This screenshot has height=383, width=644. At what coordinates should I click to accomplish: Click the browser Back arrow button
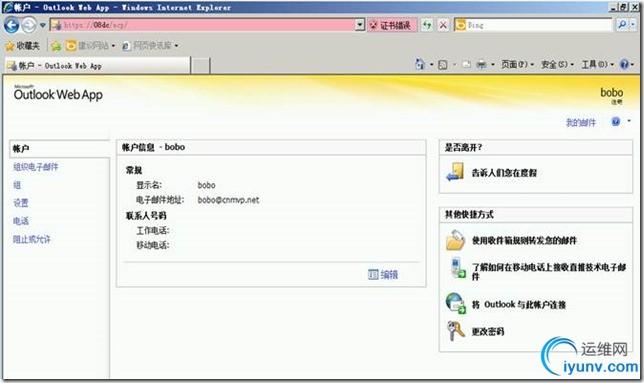(x=12, y=25)
